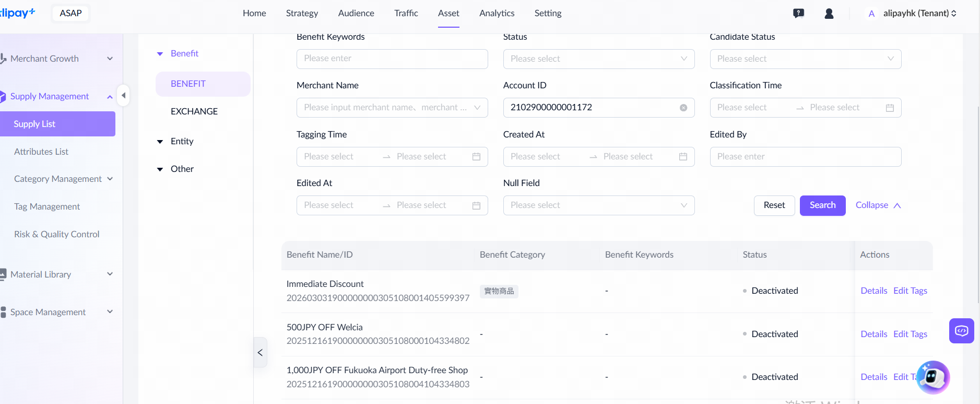Screen dimensions: 980x404
Task: Open the robot AI assistant bubble
Action: click(932, 377)
